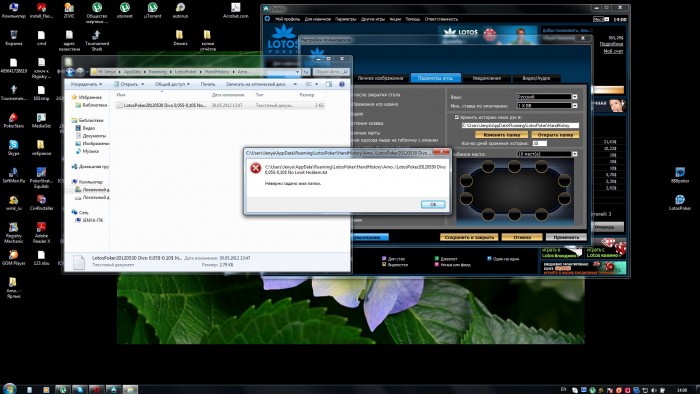Switch to Уведомления tab
Screen dimensions: 700x394
click(x=486, y=78)
